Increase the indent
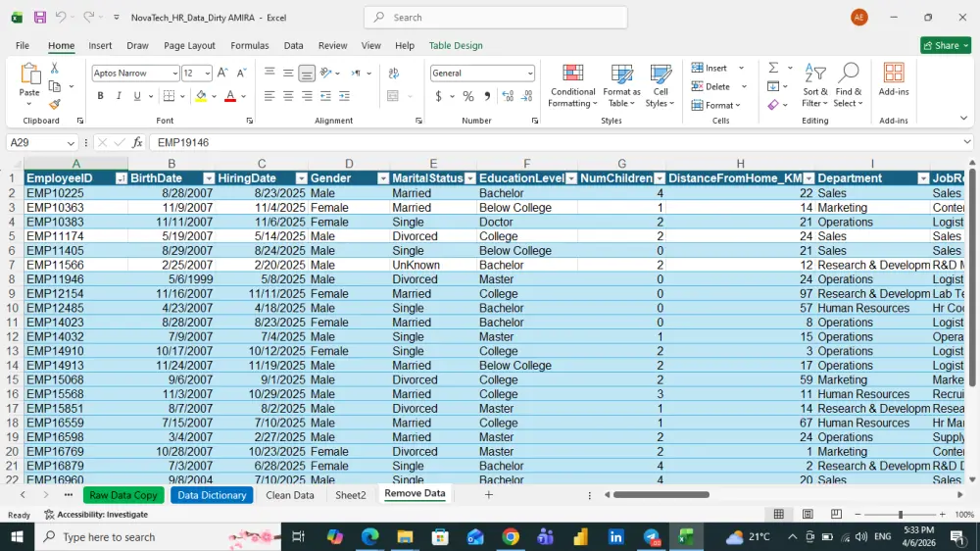The height and width of the screenshot is (551, 980). click(x=344, y=96)
